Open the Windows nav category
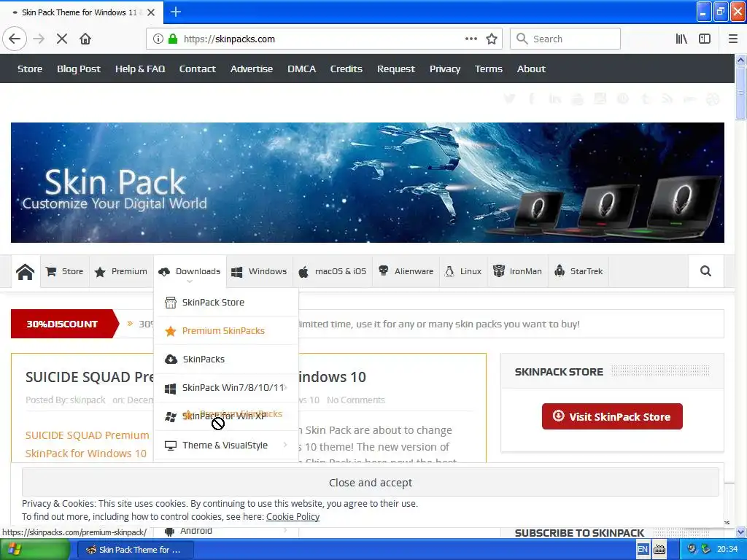 (259, 271)
